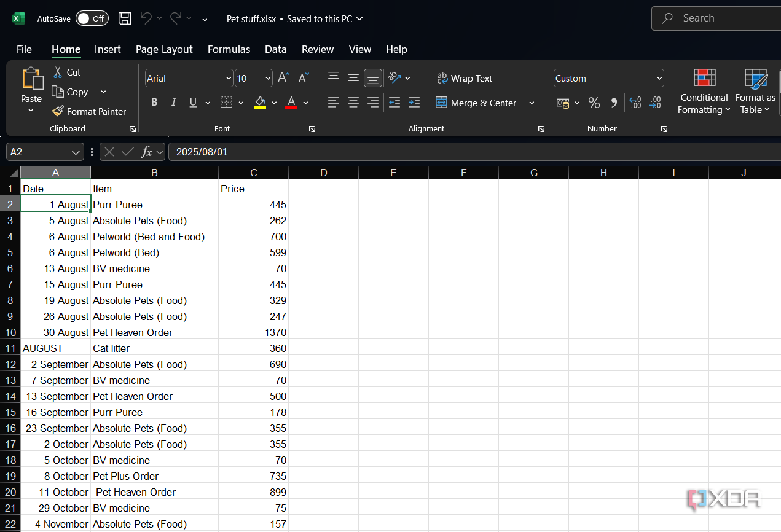Switch to the Data tab
The width and height of the screenshot is (781, 532).
(276, 49)
